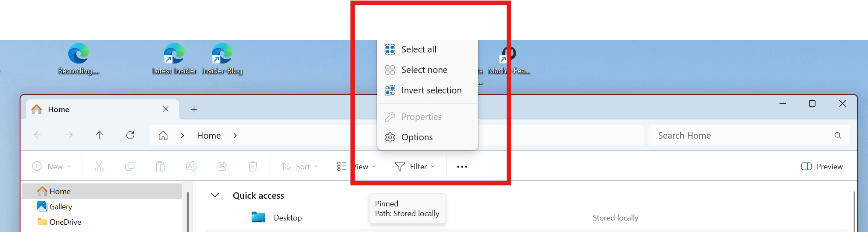Open the See more three-dots menu
Viewport: 868px width, 232px height.
(x=462, y=167)
